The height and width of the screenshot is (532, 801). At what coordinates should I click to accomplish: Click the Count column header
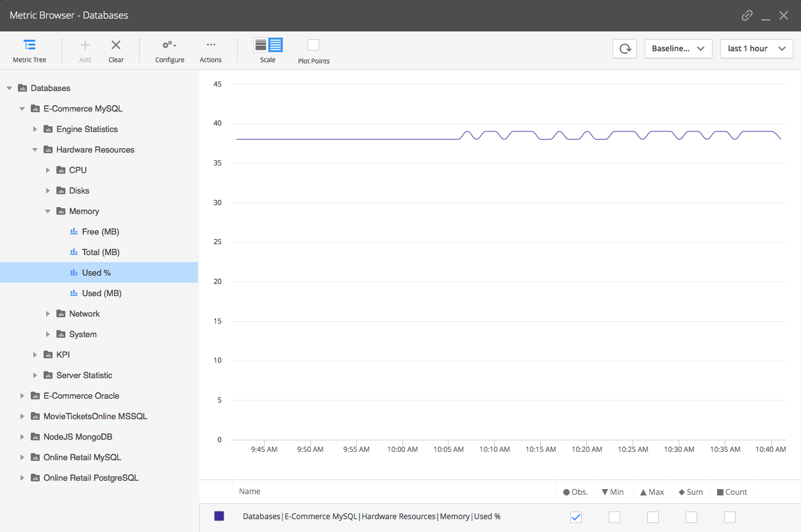click(732, 492)
